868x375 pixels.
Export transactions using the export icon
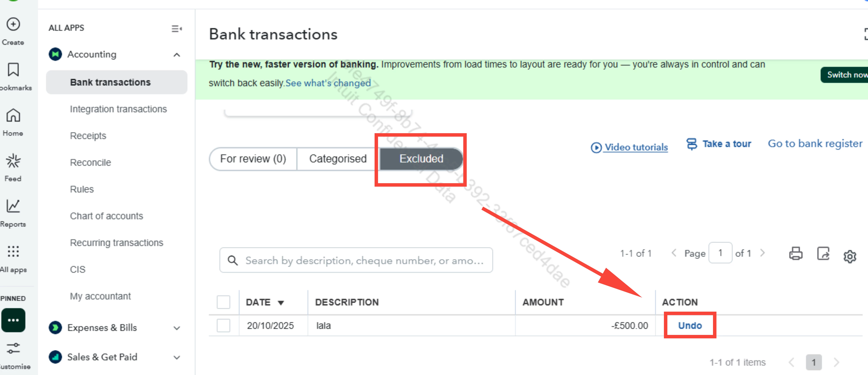823,254
